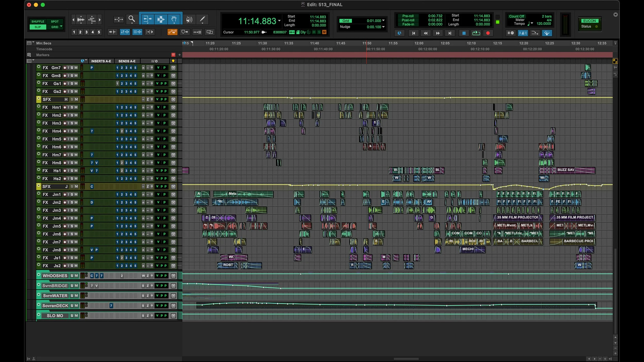Click the 35 MM FILM PROJECTOR clip
This screenshot has width=644, height=362.
[x=518, y=218]
